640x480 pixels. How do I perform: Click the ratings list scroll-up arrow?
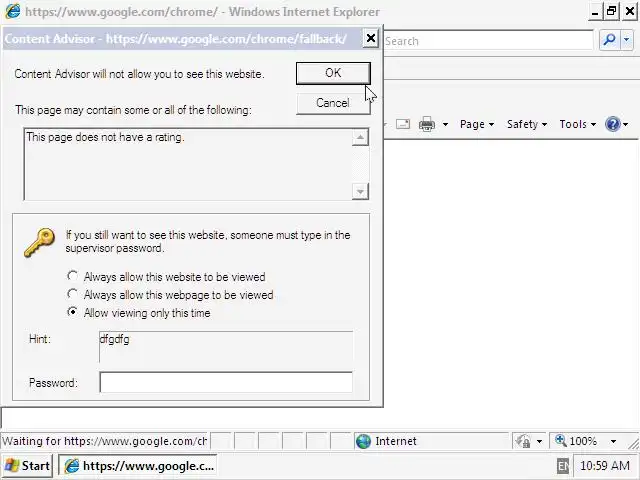pos(360,138)
